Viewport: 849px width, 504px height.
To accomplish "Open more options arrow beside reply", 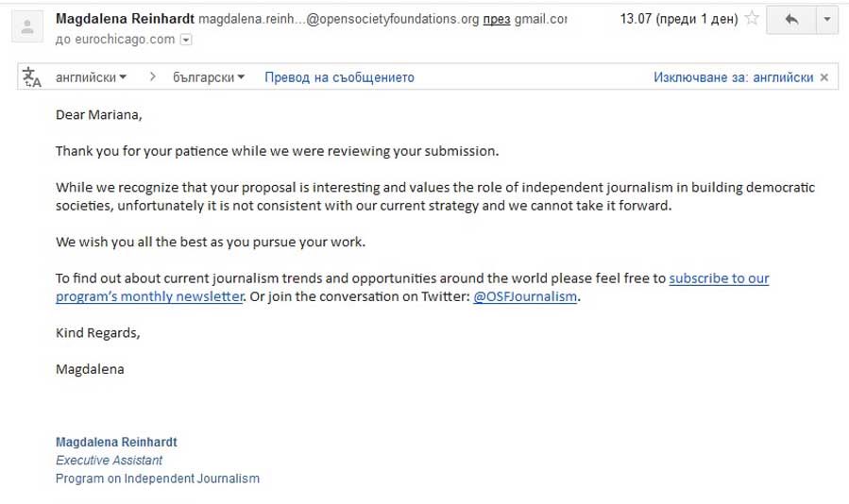I will coord(827,19).
